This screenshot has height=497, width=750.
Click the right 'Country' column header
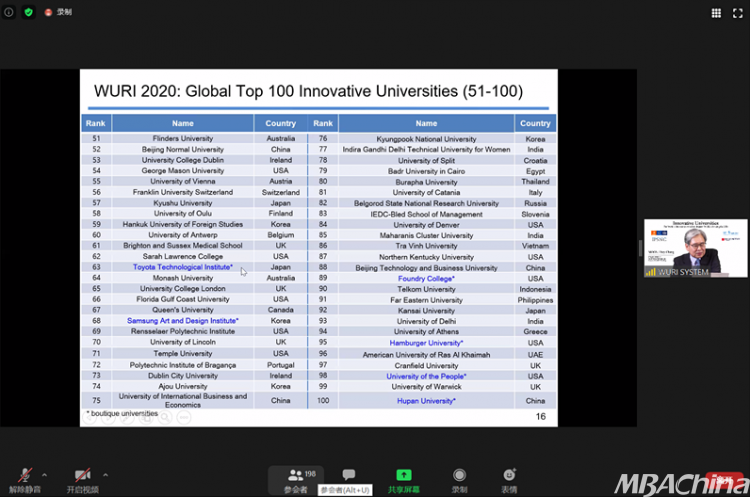535,123
